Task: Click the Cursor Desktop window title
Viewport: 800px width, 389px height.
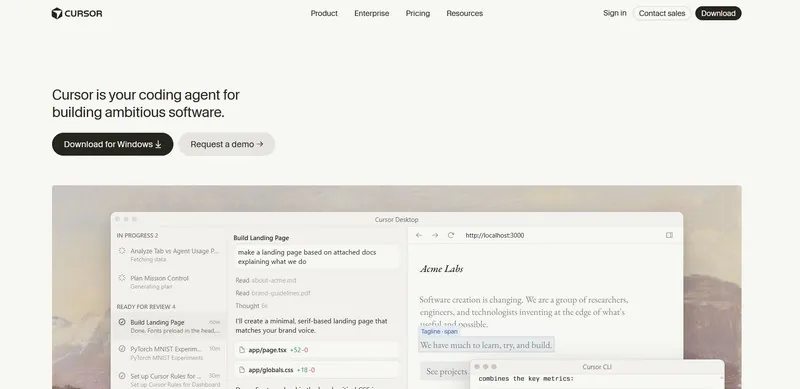Action: click(396, 220)
